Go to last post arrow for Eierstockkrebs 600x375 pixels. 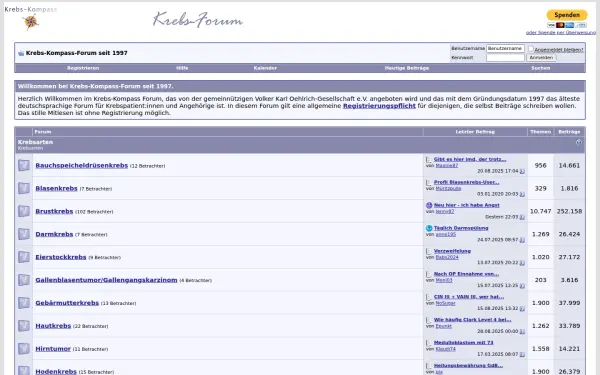[522, 263]
